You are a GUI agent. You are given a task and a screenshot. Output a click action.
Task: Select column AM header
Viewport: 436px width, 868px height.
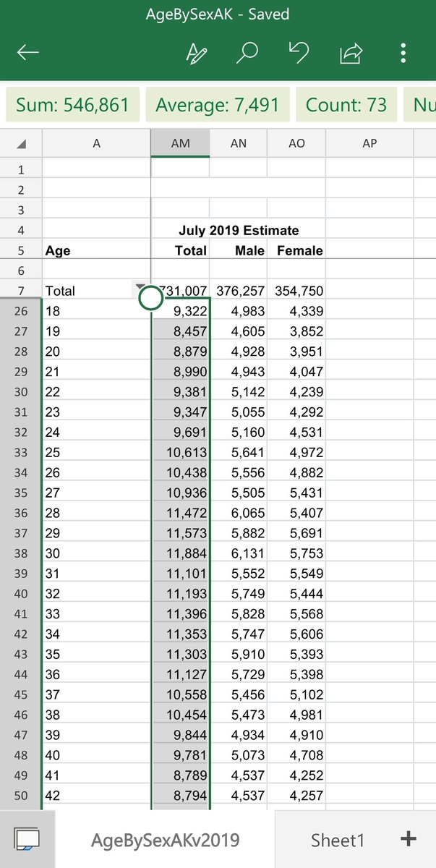181,143
